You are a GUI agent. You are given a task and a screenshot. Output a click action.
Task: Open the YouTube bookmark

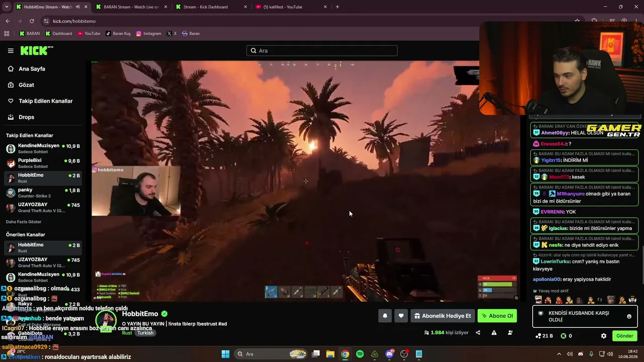(89, 34)
